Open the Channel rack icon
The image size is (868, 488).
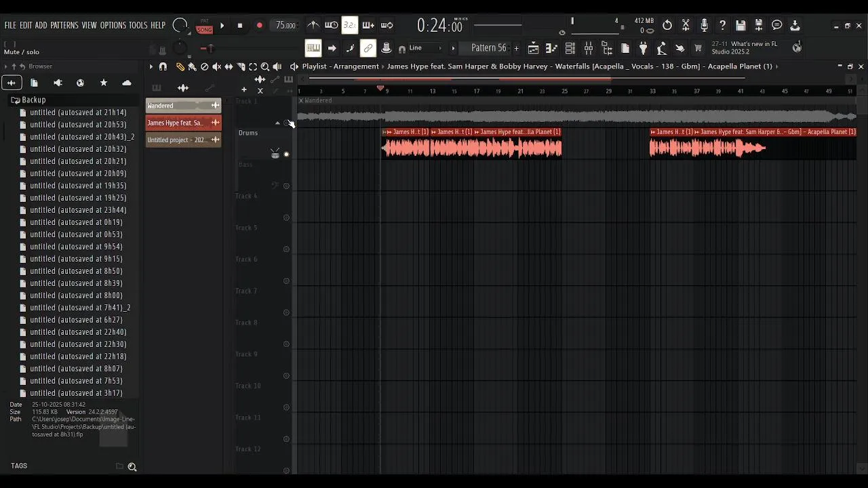(x=570, y=48)
